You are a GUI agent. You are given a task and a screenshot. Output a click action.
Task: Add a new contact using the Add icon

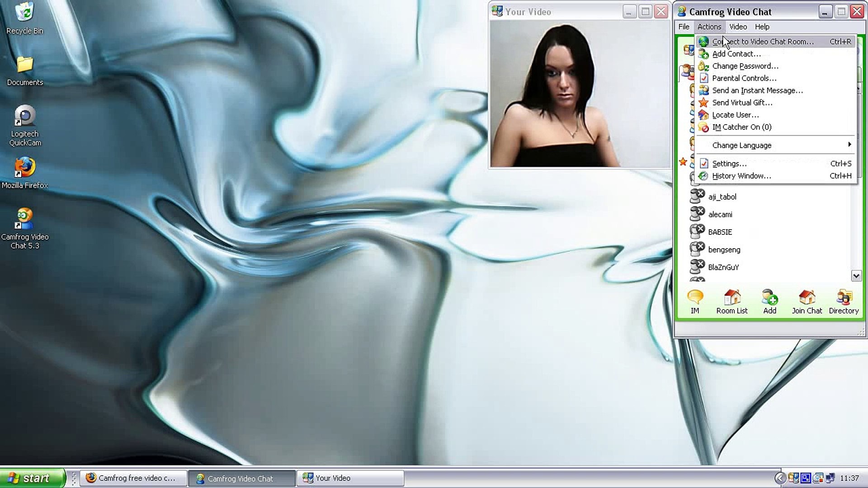click(x=769, y=300)
